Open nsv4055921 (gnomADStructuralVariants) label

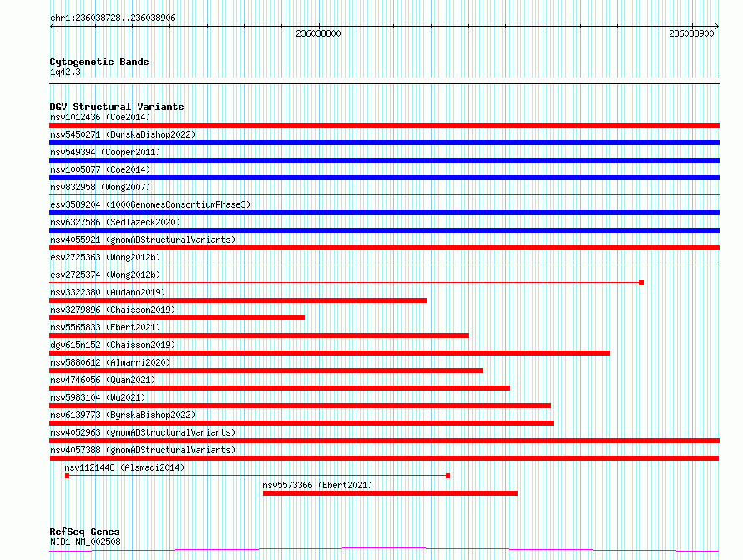click(x=143, y=240)
